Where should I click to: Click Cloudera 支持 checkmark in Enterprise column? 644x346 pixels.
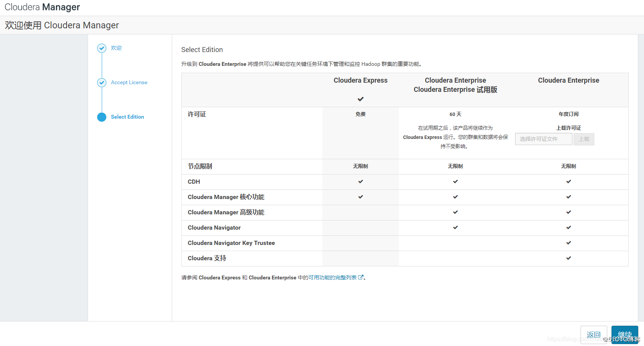[x=569, y=258]
